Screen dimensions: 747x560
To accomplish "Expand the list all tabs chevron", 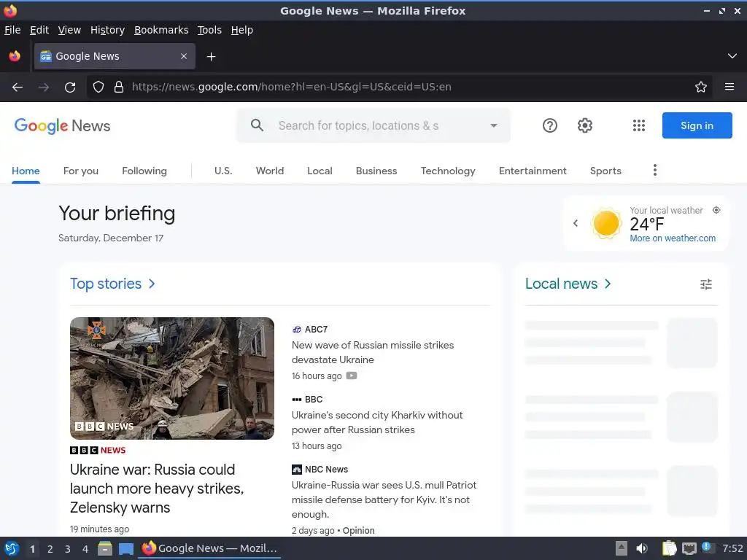I will (732, 56).
